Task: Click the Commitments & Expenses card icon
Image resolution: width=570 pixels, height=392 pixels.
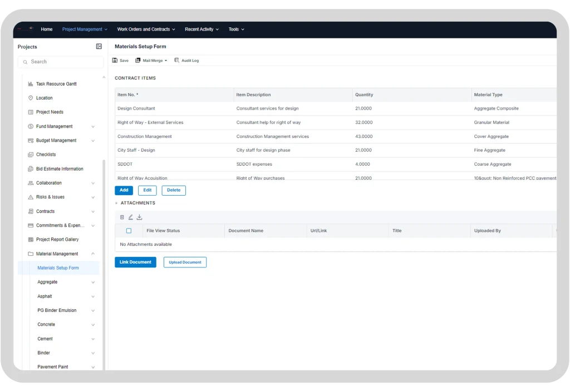Action: 31,225
